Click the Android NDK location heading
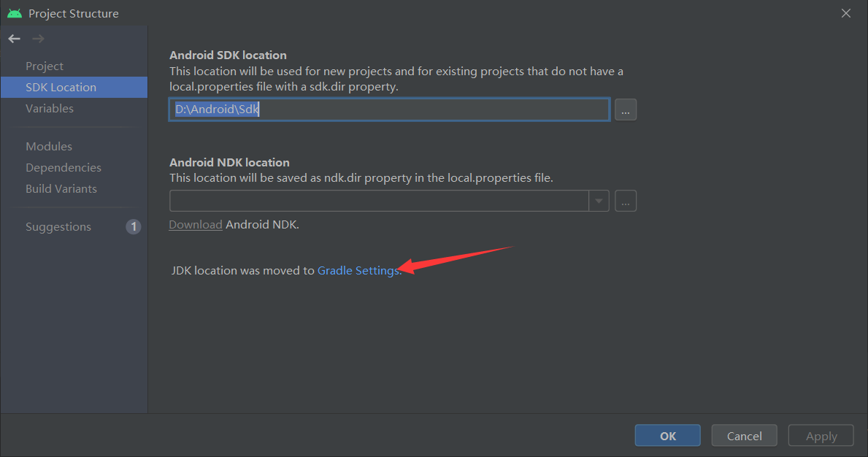The image size is (868, 457). [x=229, y=162]
